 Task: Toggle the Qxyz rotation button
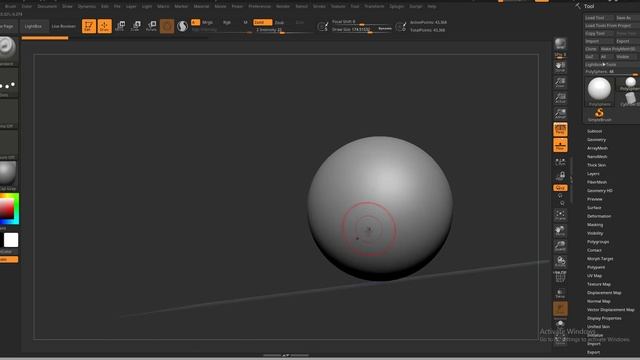pos(560,188)
